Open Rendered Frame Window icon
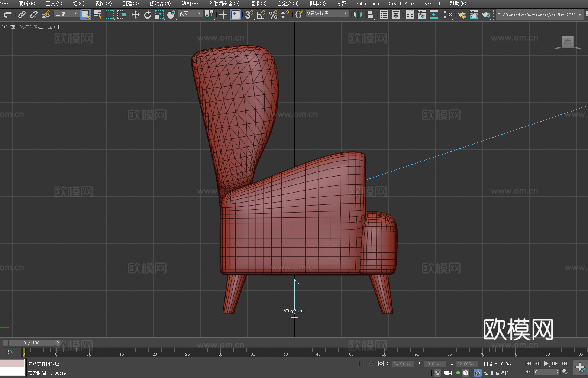Image resolution: width=588 pixels, height=378 pixels. (x=474, y=14)
